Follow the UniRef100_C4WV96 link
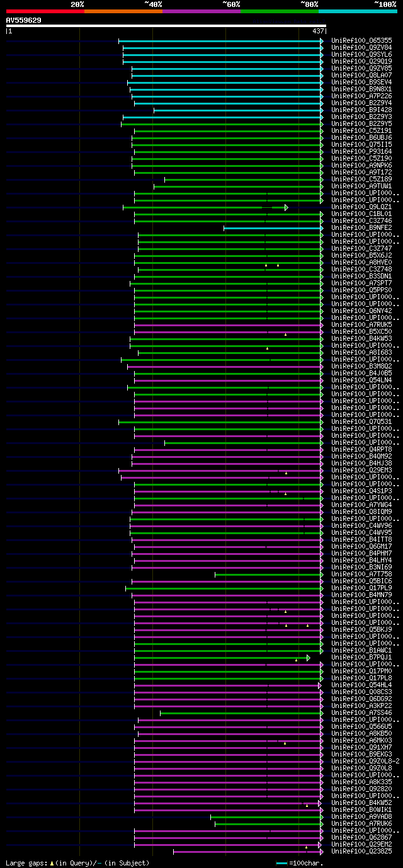403x868 pixels. pyautogui.click(x=361, y=526)
